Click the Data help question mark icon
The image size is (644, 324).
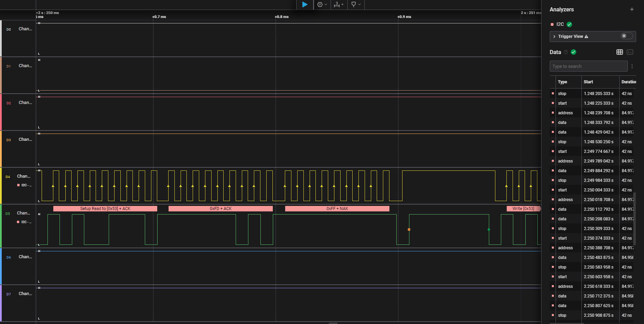(x=566, y=52)
